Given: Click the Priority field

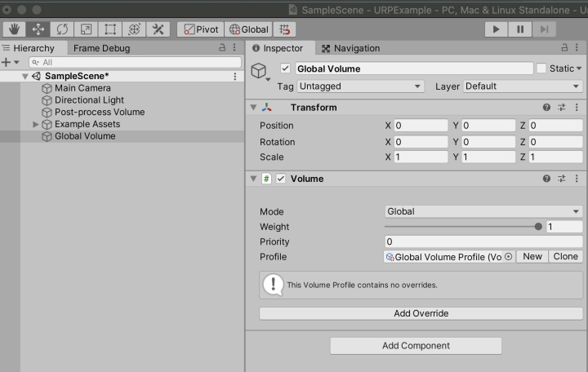Looking at the screenshot, I should 483,241.
